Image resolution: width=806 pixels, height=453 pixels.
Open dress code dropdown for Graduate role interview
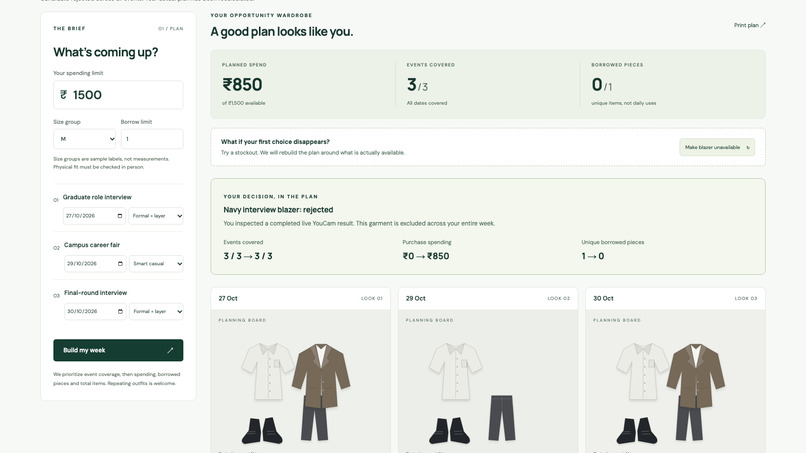pyautogui.click(x=156, y=216)
